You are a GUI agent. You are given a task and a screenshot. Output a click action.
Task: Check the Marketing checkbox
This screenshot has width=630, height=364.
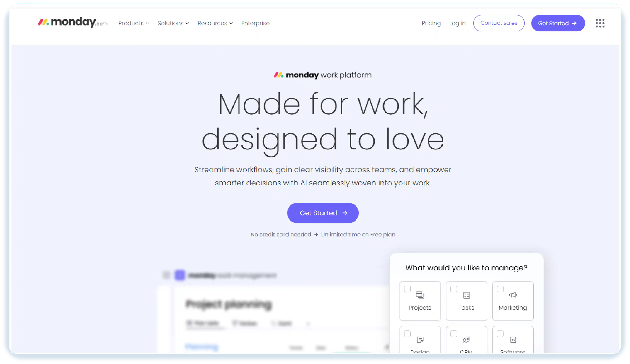500,289
